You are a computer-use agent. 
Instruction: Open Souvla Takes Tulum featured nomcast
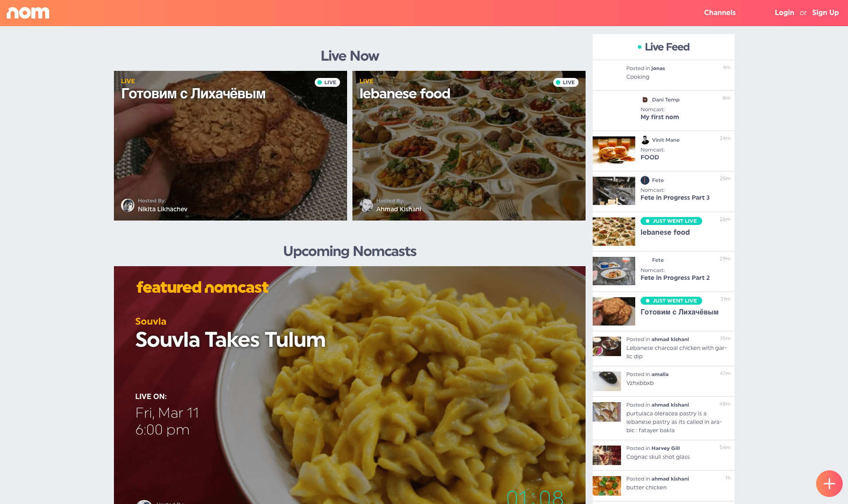pyautogui.click(x=350, y=385)
